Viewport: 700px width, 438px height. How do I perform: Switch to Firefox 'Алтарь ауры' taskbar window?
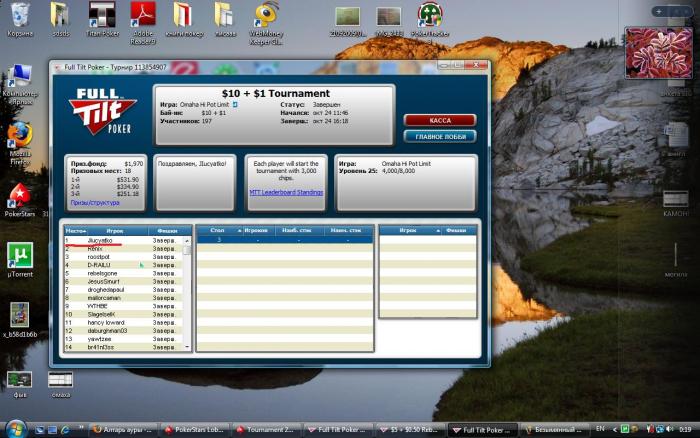tap(124, 430)
